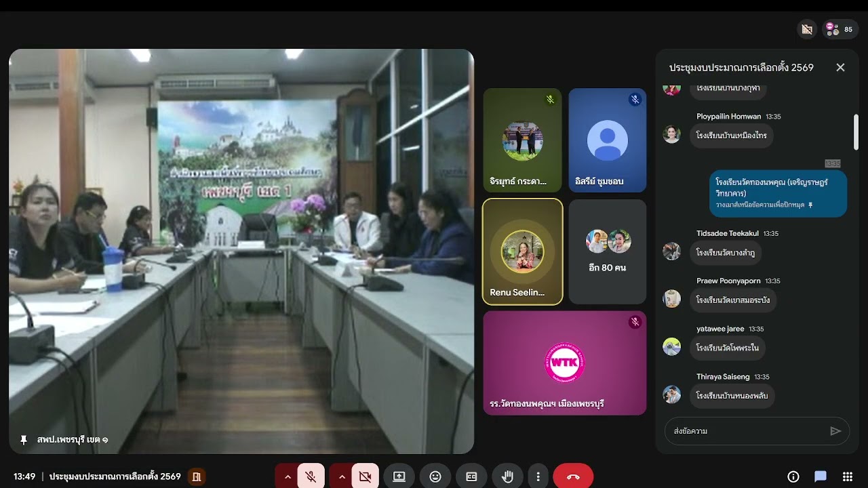
Task: Click the pin icon on the main video
Action: (x=24, y=440)
